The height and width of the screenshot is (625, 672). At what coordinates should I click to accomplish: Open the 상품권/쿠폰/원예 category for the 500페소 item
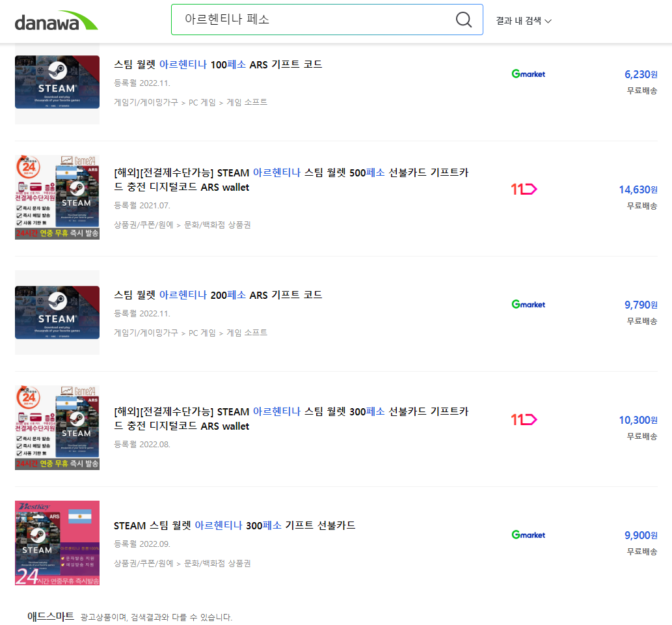pyautogui.click(x=144, y=225)
